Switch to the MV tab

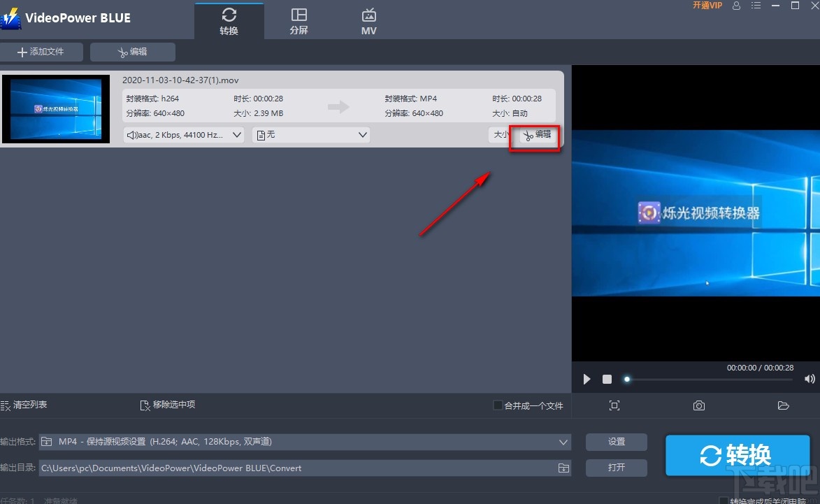coord(368,20)
